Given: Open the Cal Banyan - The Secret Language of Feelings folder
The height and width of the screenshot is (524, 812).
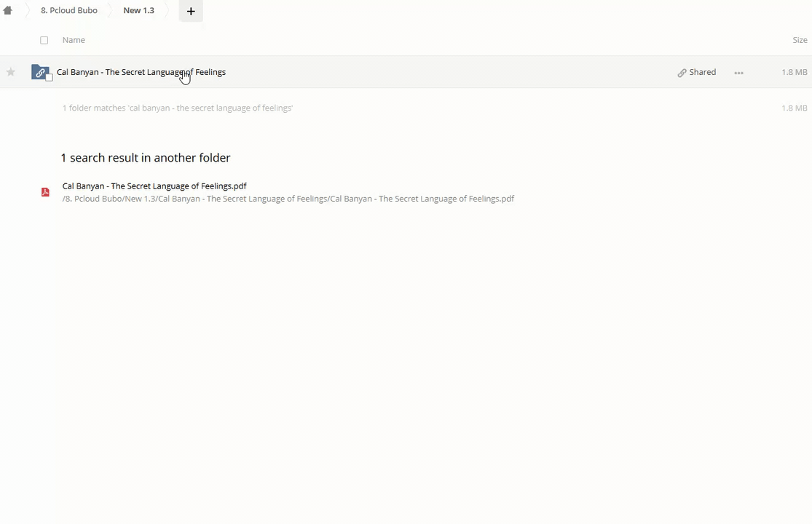Looking at the screenshot, I should point(141,72).
